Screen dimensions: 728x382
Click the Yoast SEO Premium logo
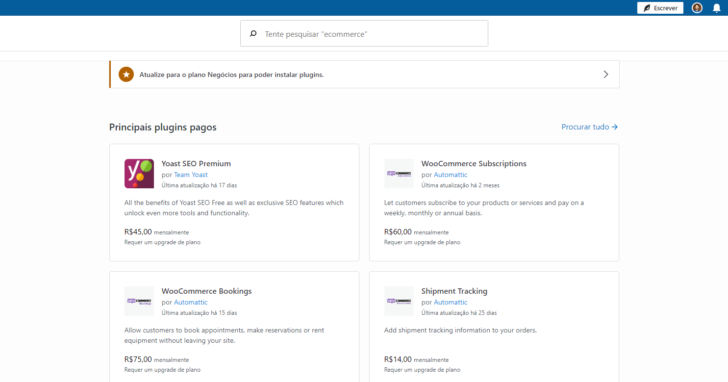pos(139,174)
